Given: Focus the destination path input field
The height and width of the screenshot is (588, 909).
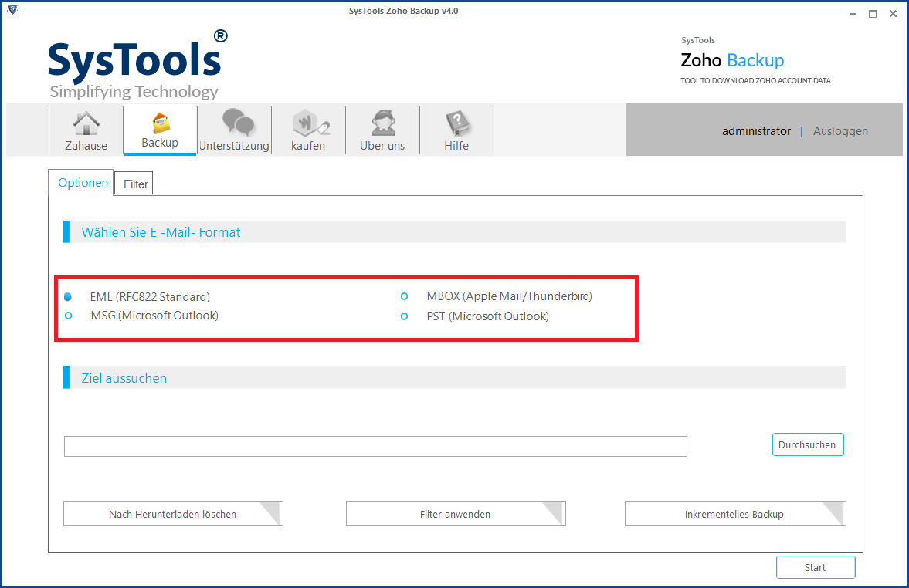Looking at the screenshot, I should (x=375, y=447).
